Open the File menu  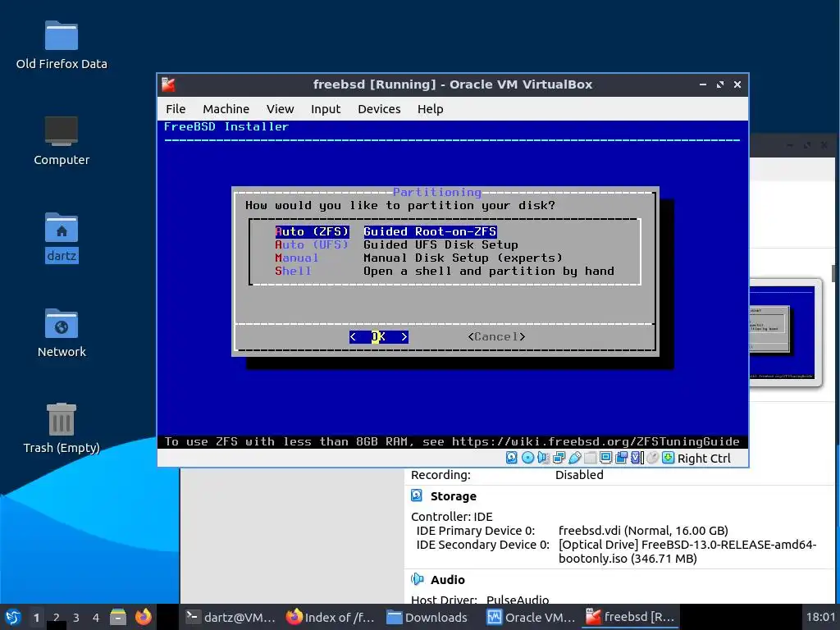176,109
